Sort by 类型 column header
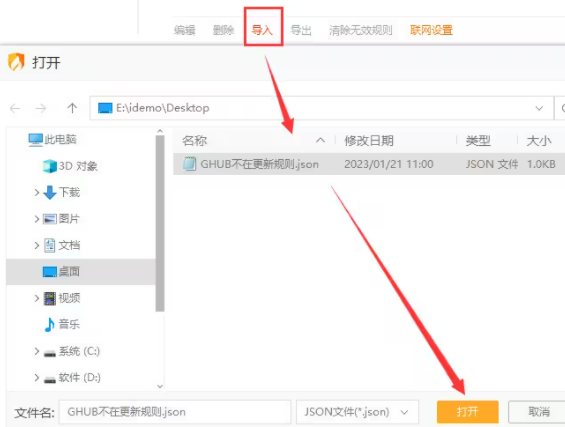Viewport: 565px width, 427px height. pos(478,141)
